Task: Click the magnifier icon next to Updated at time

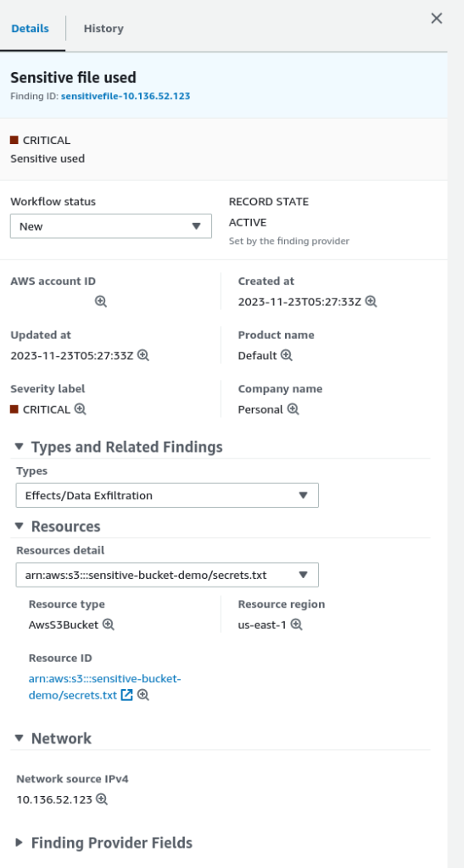Action: coord(143,355)
